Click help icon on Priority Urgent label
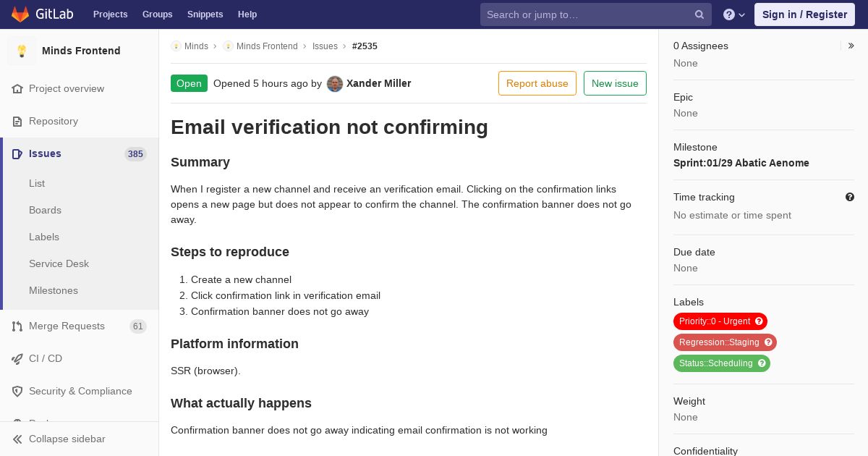This screenshot has height=456, width=868. 759,321
